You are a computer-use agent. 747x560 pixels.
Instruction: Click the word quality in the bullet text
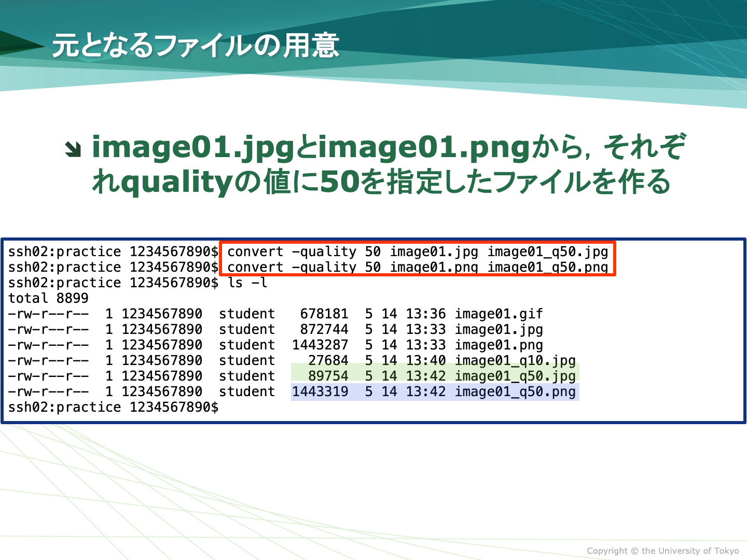point(176,183)
